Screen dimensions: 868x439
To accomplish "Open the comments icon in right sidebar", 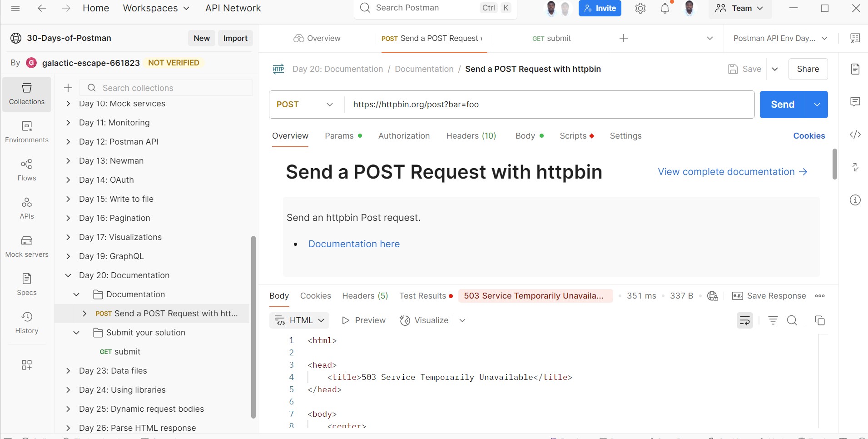I will pyautogui.click(x=855, y=102).
